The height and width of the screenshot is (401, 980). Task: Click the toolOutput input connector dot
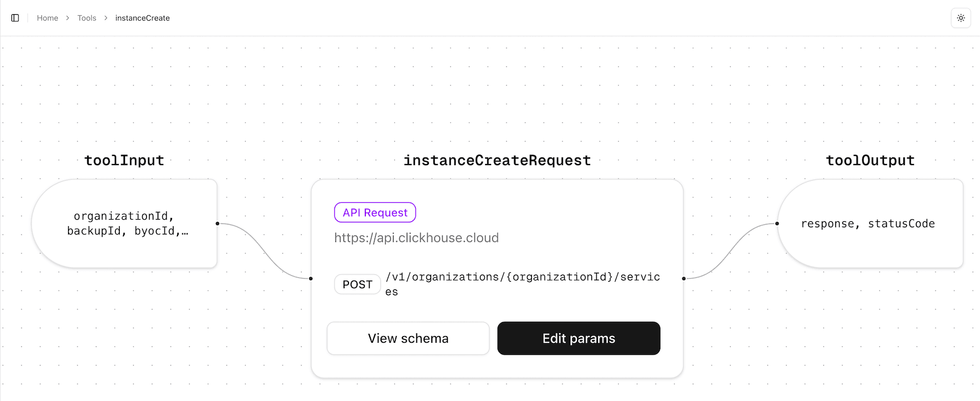tap(777, 223)
